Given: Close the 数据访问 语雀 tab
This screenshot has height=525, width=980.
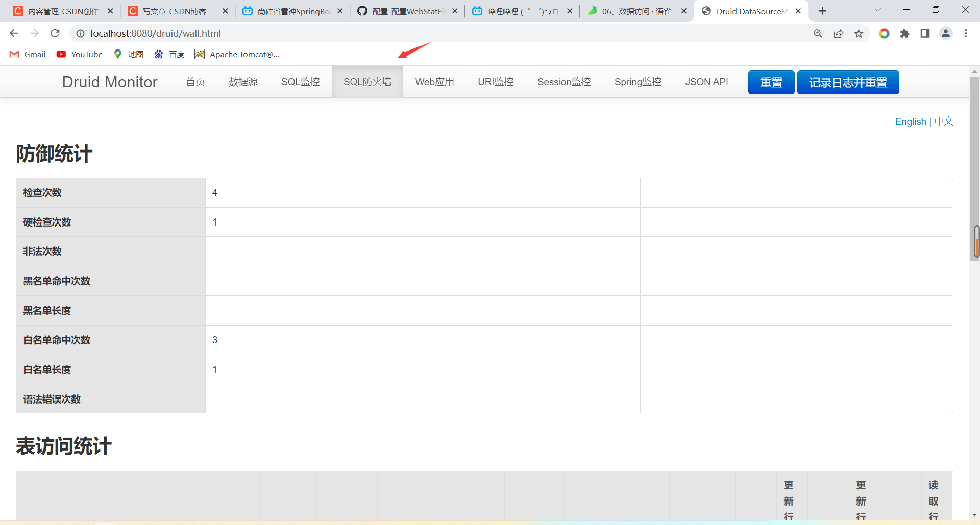Looking at the screenshot, I should 684,11.
